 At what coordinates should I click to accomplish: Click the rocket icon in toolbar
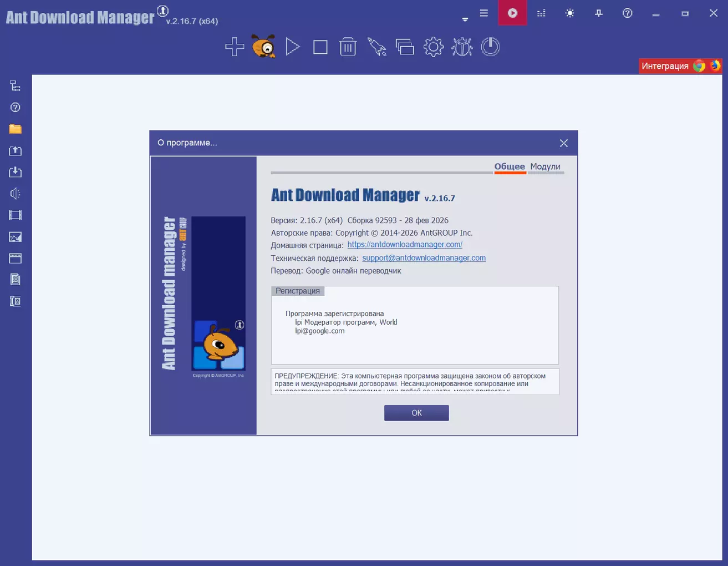[x=376, y=47]
